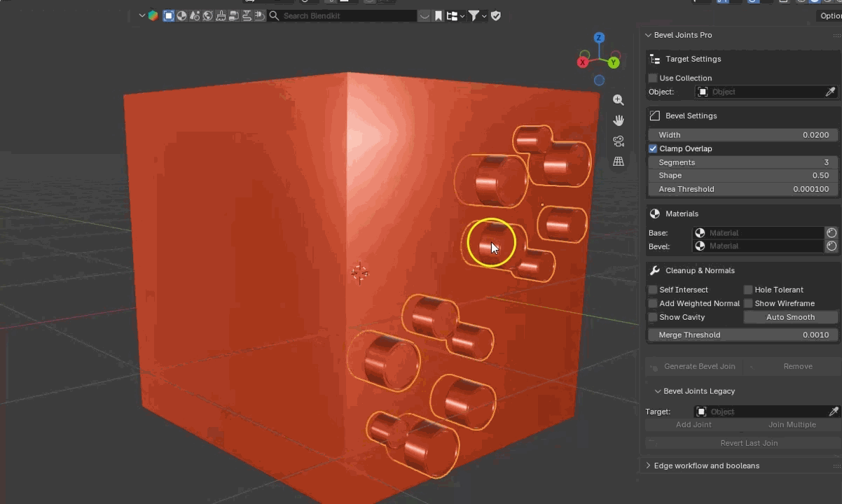Enable Add Weighted Normal checkbox
This screenshot has width=842, height=504.
pyautogui.click(x=653, y=303)
